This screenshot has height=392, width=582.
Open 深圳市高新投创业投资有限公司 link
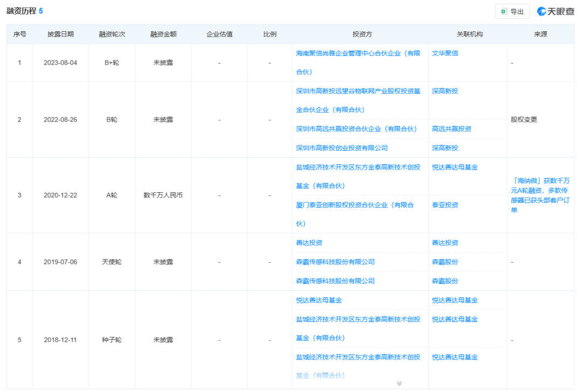tap(342, 148)
